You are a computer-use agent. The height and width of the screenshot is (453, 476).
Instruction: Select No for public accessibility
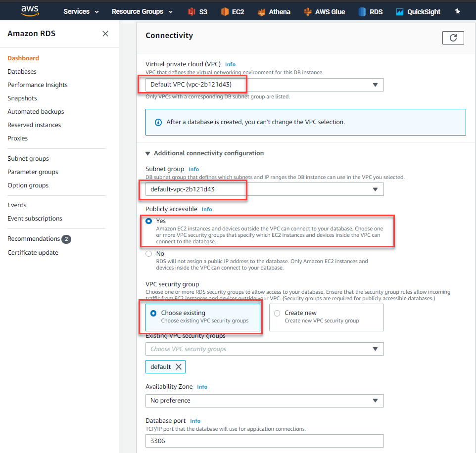click(149, 253)
